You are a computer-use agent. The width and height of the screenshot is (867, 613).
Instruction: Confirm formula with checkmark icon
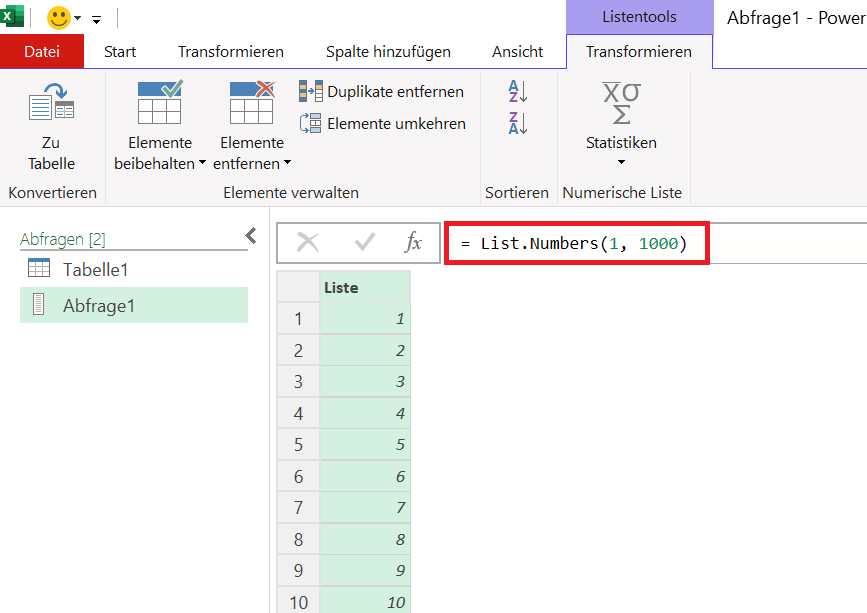[x=365, y=242]
